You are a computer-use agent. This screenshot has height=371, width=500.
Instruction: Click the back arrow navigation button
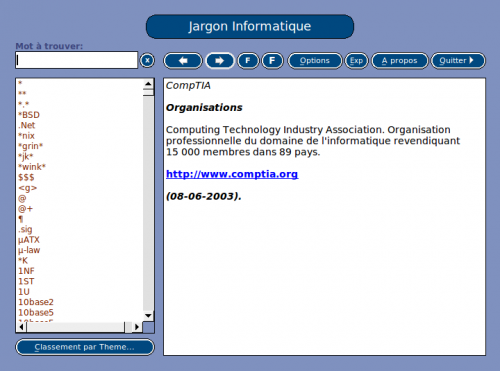coord(183,61)
